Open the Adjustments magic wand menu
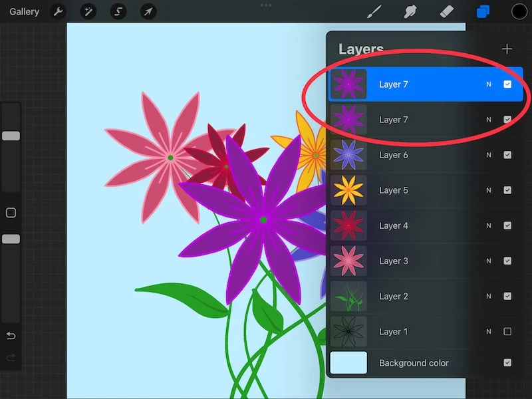The height and width of the screenshot is (399, 532). click(88, 12)
